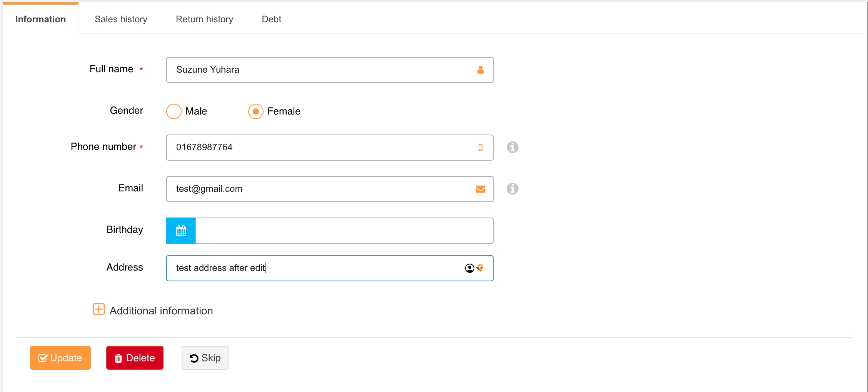The image size is (868, 392).
Task: Go to the Debt tab
Action: point(271,19)
